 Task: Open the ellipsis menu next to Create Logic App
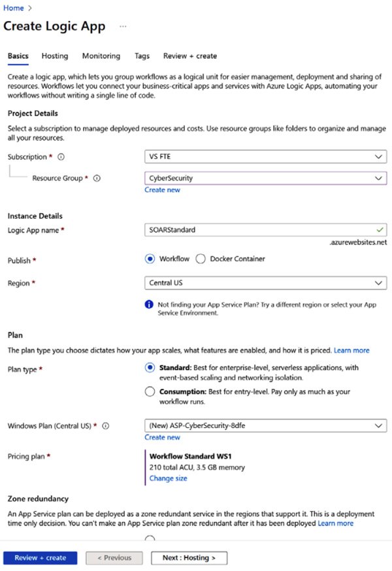(x=122, y=27)
